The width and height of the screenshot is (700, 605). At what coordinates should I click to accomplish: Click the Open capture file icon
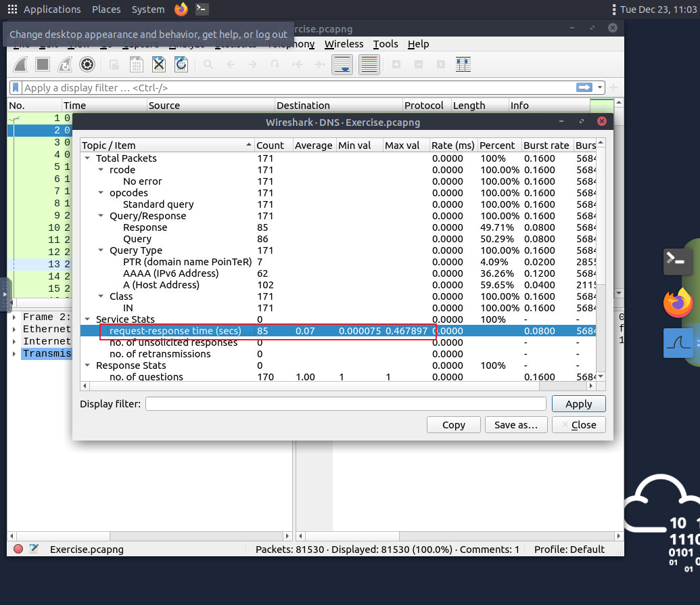coord(114,65)
